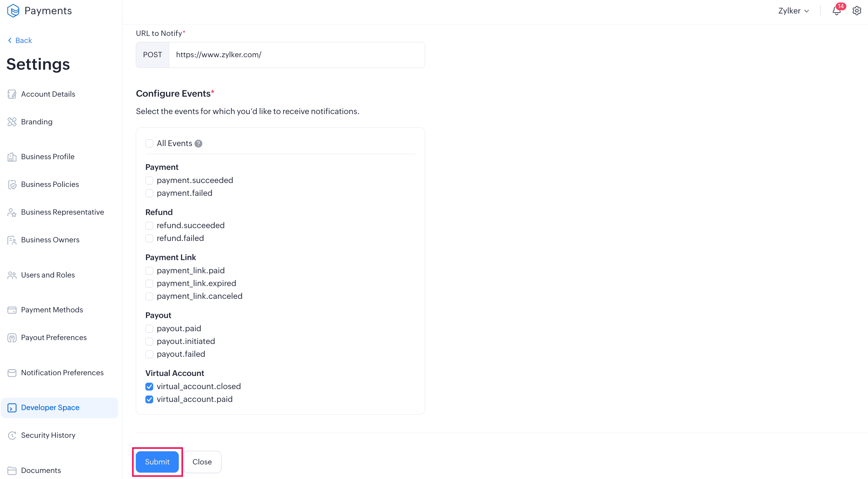Click the Close button
The image size is (868, 479).
pos(202,462)
